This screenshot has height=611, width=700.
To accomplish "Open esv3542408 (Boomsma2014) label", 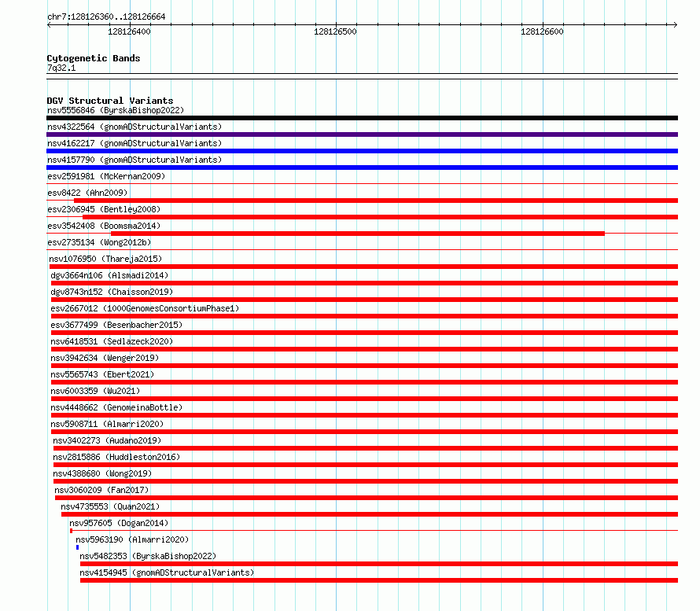I will pyautogui.click(x=104, y=226).
